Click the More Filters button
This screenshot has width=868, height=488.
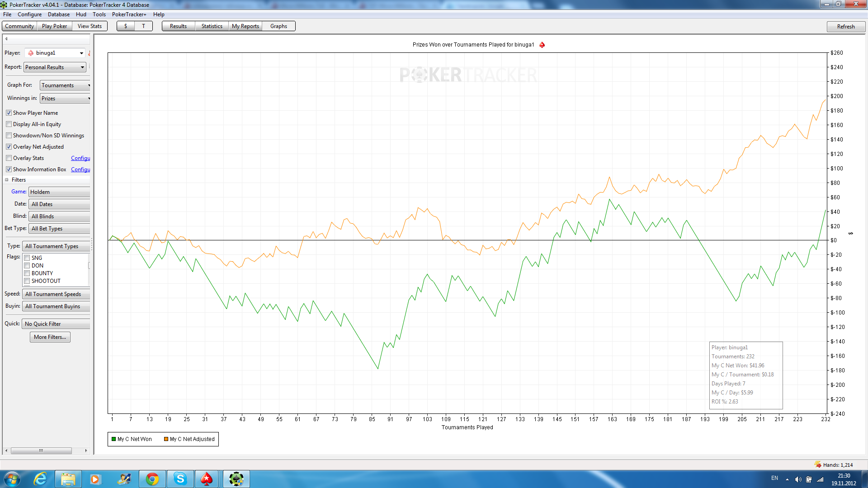50,337
